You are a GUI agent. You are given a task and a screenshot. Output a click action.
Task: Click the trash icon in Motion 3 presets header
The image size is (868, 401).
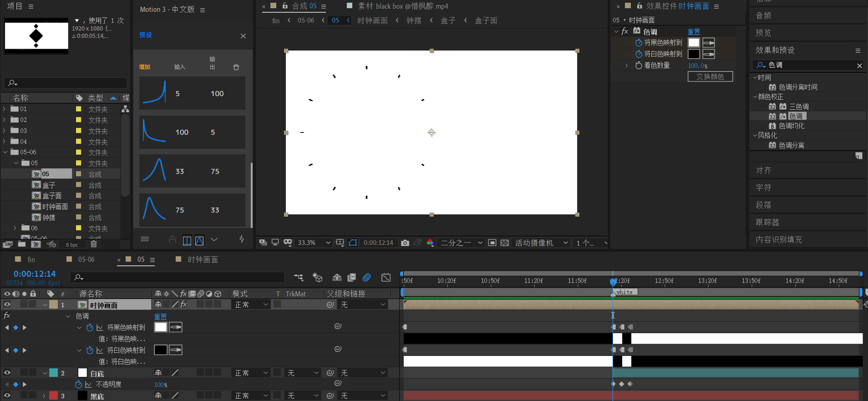click(236, 67)
